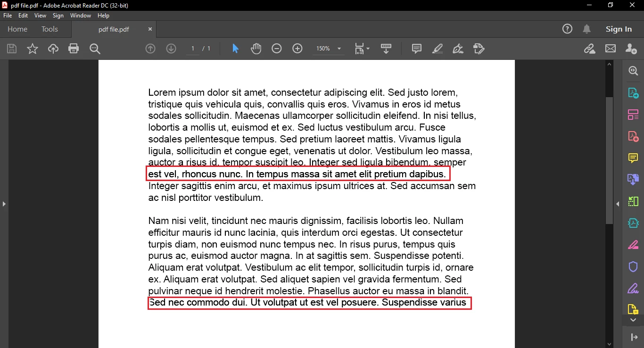Click scrollbar up arrow at top
644x348 pixels.
tap(609, 64)
